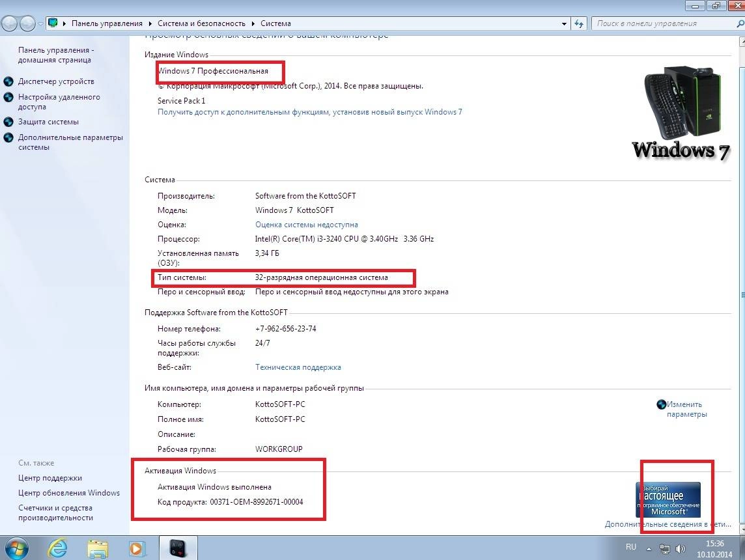Image resolution: width=745 pixels, height=560 pixels.
Task: Open 'Центр обновления Windows' link
Action: coord(69,493)
